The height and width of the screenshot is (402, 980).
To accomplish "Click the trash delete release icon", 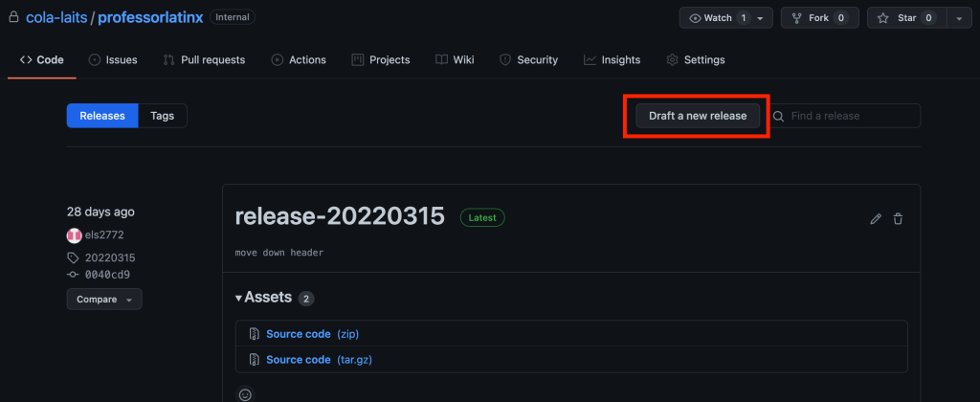I will point(898,219).
